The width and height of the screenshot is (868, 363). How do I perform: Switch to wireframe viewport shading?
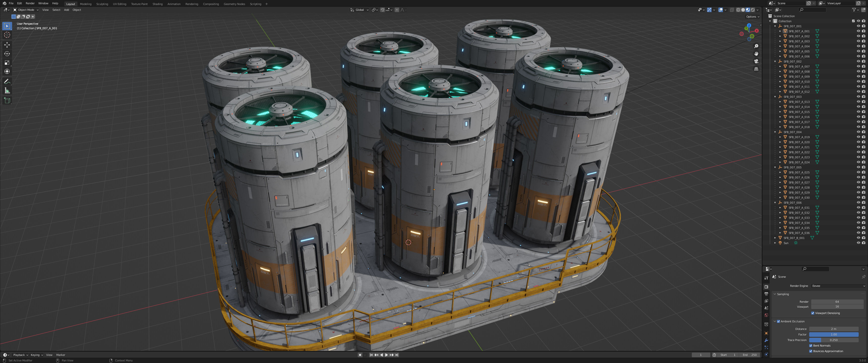738,10
